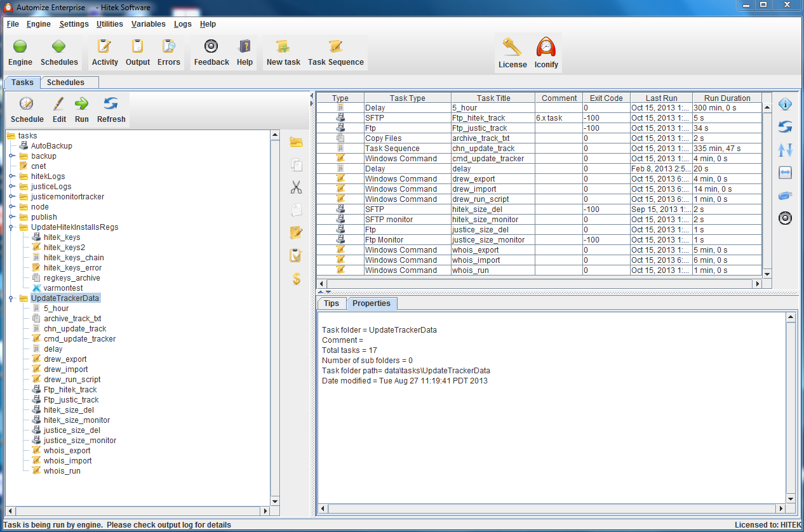Collapse the UpdateTrackerData folder
This screenshot has width=804, height=532.
tap(11, 298)
